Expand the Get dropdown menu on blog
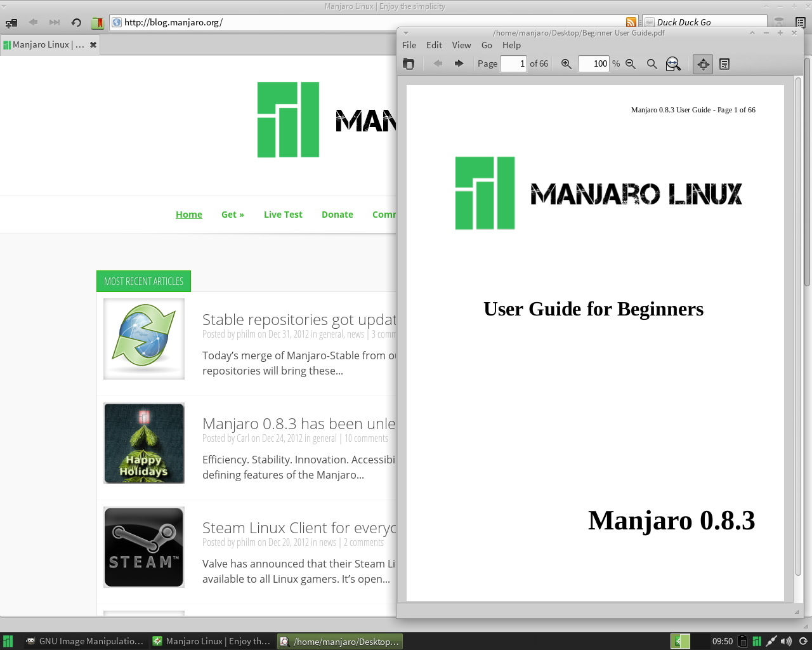The height and width of the screenshot is (650, 812). (x=233, y=215)
